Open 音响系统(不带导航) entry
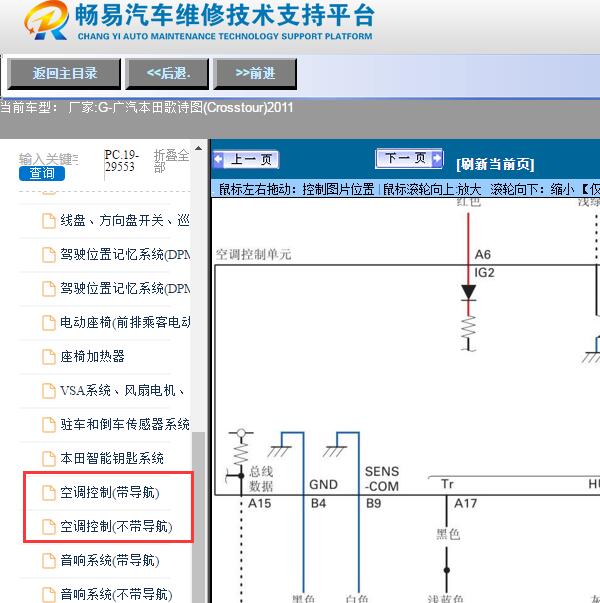The image size is (600, 603). point(116,594)
